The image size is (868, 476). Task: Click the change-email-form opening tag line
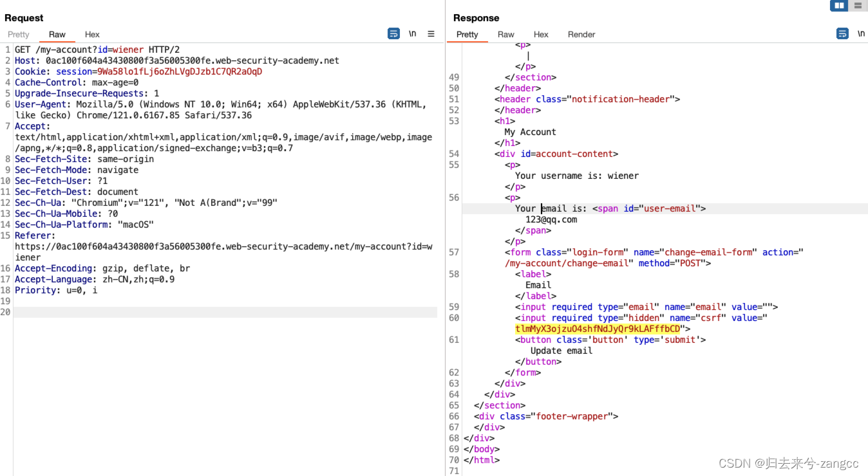click(654, 252)
